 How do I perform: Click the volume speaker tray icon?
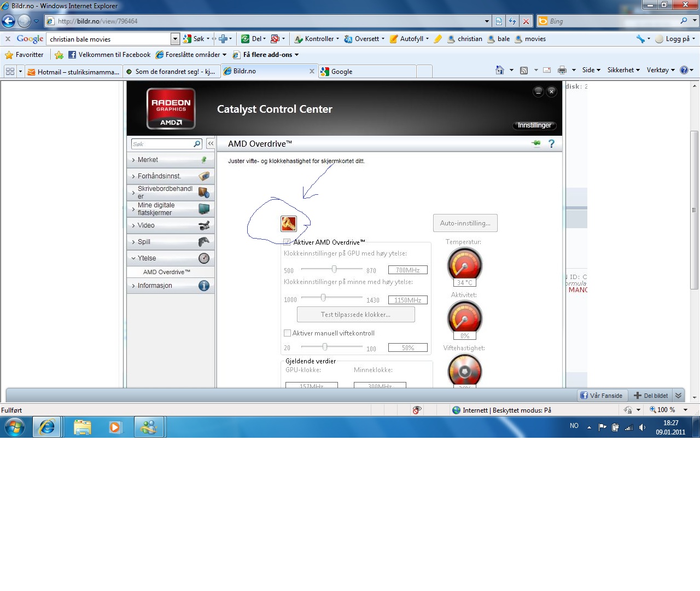coord(642,427)
